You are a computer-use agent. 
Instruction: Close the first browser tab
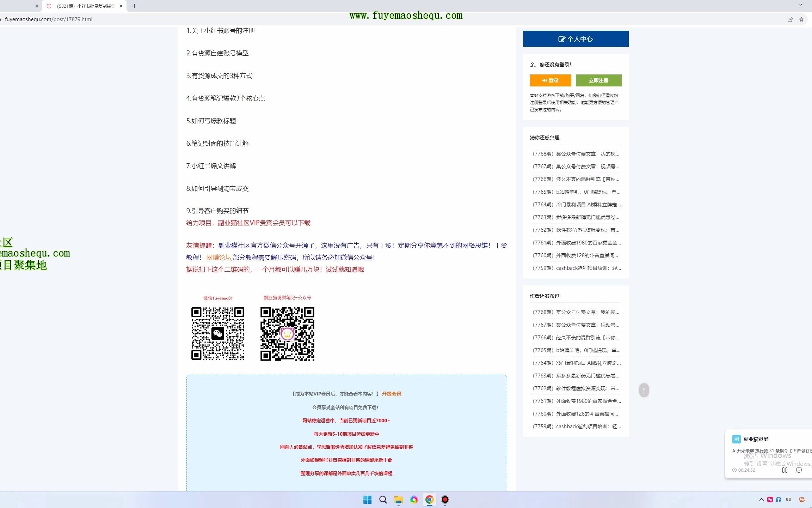[x=36, y=6]
